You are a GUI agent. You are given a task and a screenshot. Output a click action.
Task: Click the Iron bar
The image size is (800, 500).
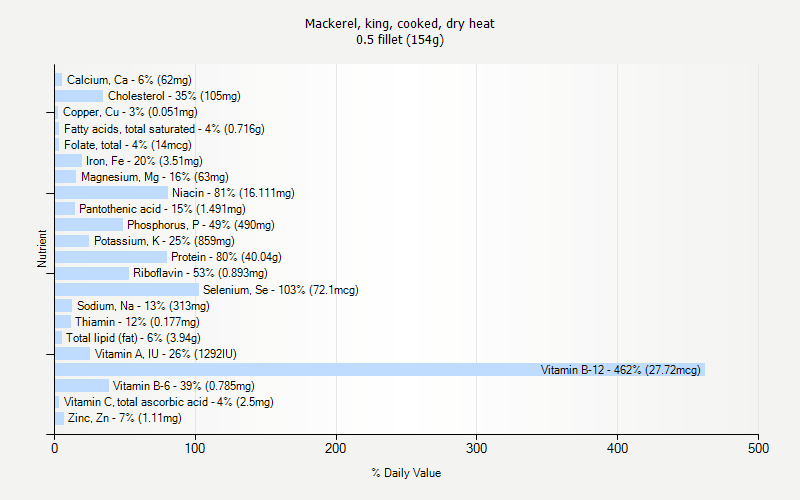pos(68,161)
